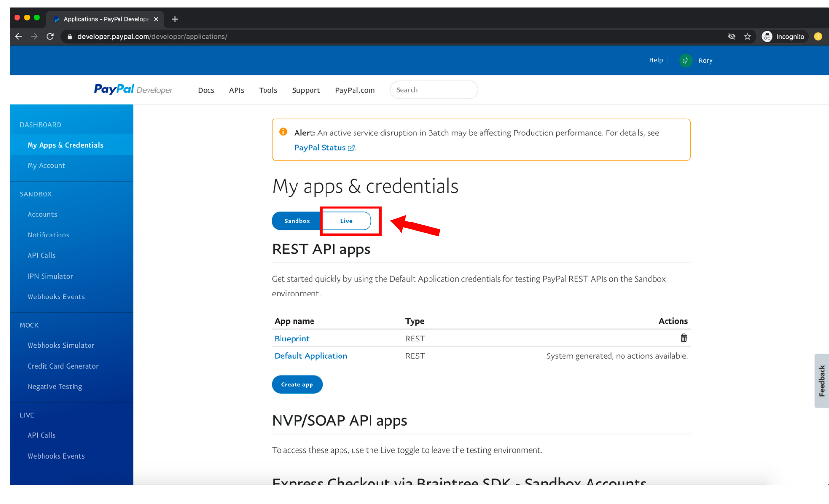Close the Applications - PayPal Developer tab
Viewport: 829px width, 504px height.
tap(156, 19)
